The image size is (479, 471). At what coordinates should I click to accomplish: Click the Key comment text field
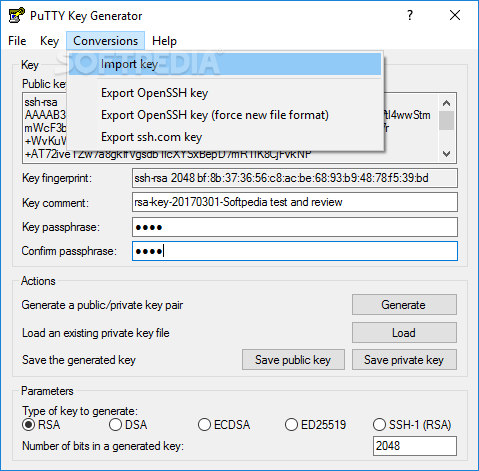295,202
